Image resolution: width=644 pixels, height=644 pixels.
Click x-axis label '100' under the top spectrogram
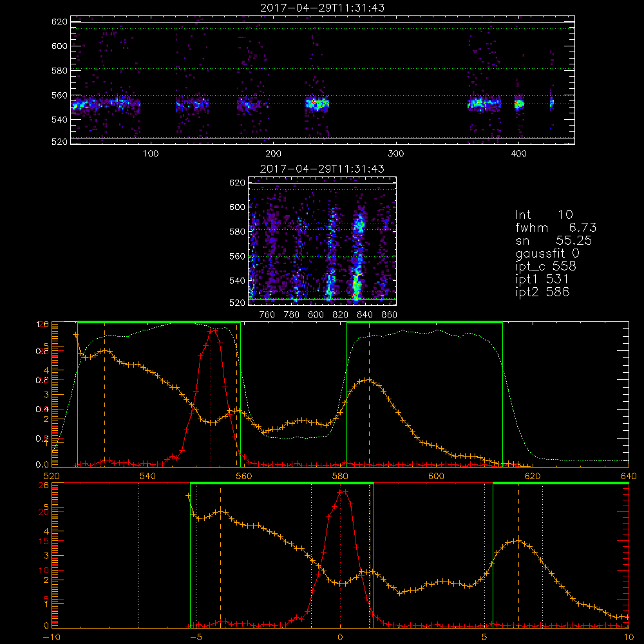[x=151, y=154]
